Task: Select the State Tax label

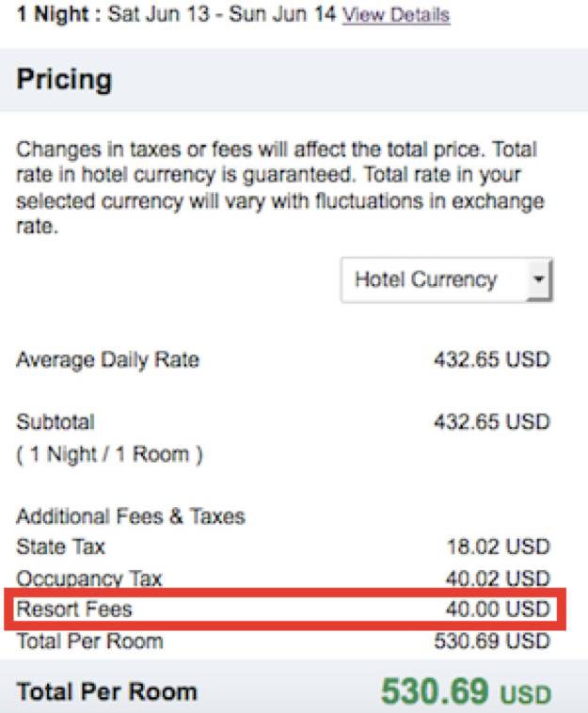Action: [61, 546]
